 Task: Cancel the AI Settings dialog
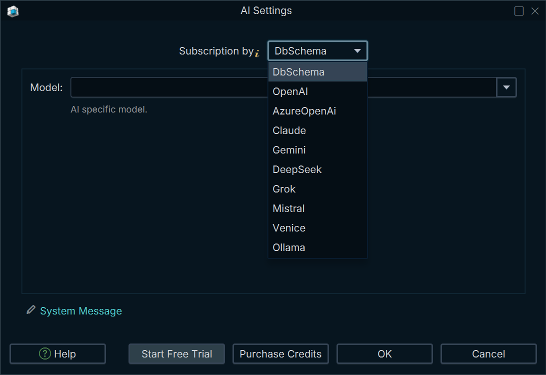489,354
